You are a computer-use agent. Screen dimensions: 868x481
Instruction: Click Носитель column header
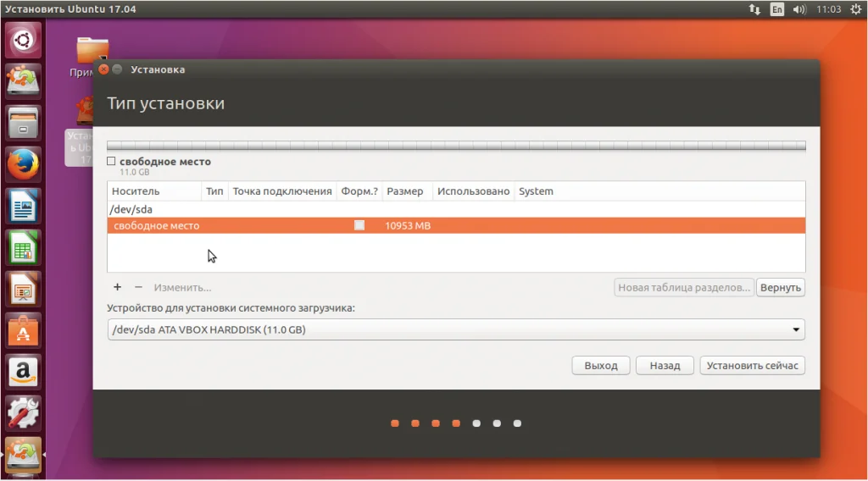154,191
